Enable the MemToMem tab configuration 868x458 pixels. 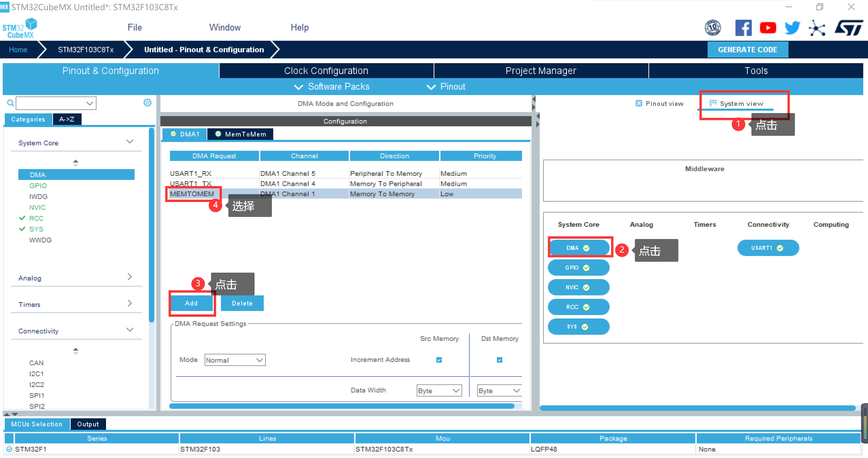coord(242,133)
